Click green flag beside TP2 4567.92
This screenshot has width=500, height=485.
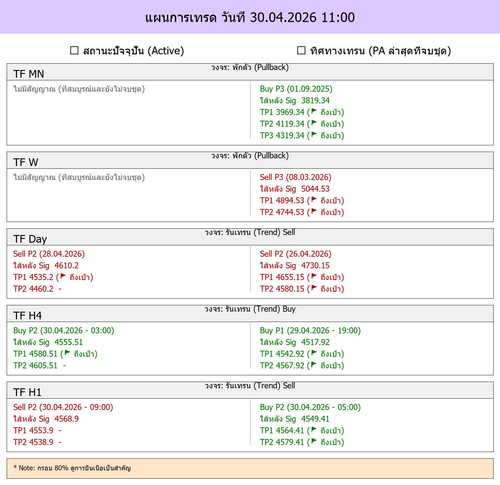pyautogui.click(x=314, y=365)
